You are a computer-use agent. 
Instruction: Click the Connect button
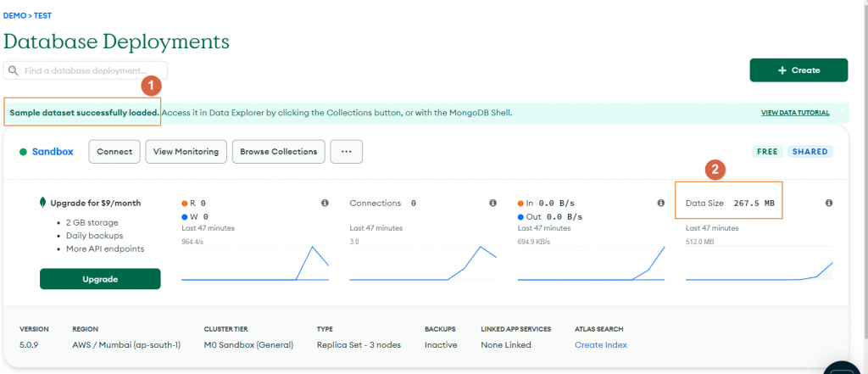(x=114, y=152)
